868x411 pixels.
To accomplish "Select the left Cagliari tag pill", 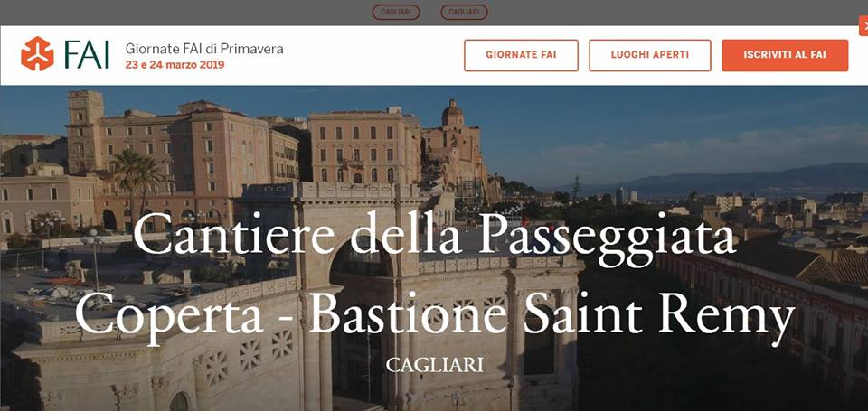I will pyautogui.click(x=395, y=12).
